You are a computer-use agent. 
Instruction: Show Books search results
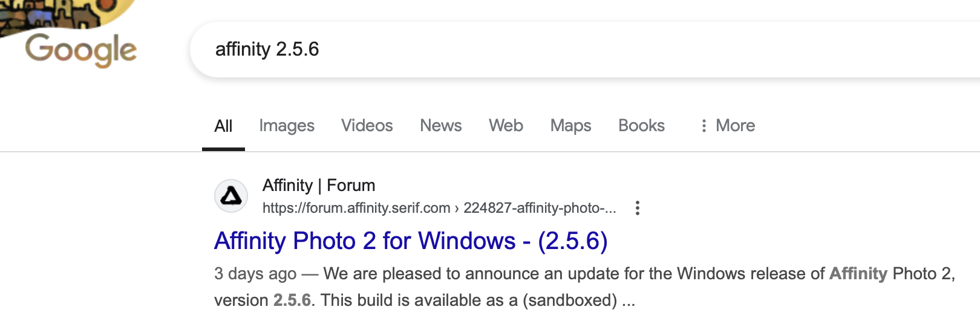[x=641, y=125]
